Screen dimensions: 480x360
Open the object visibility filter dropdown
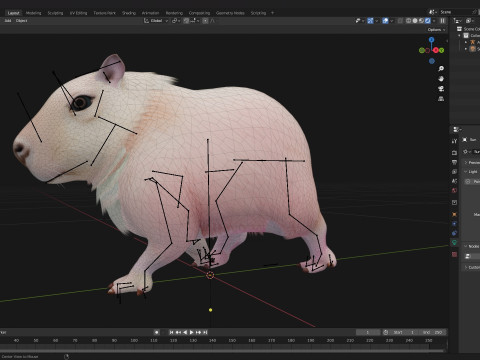(359, 21)
